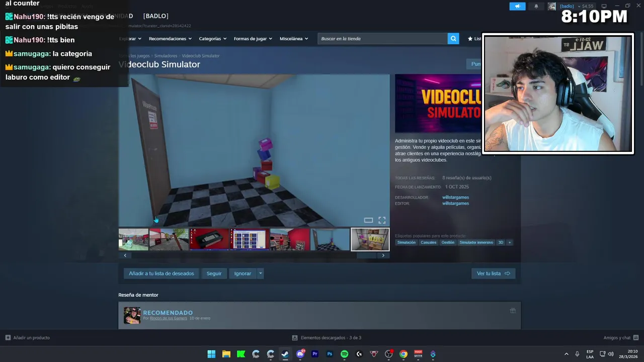This screenshot has width=644, height=362.
Task: Click the Videoclub Simulator breadcrumb link
Action: point(200,56)
